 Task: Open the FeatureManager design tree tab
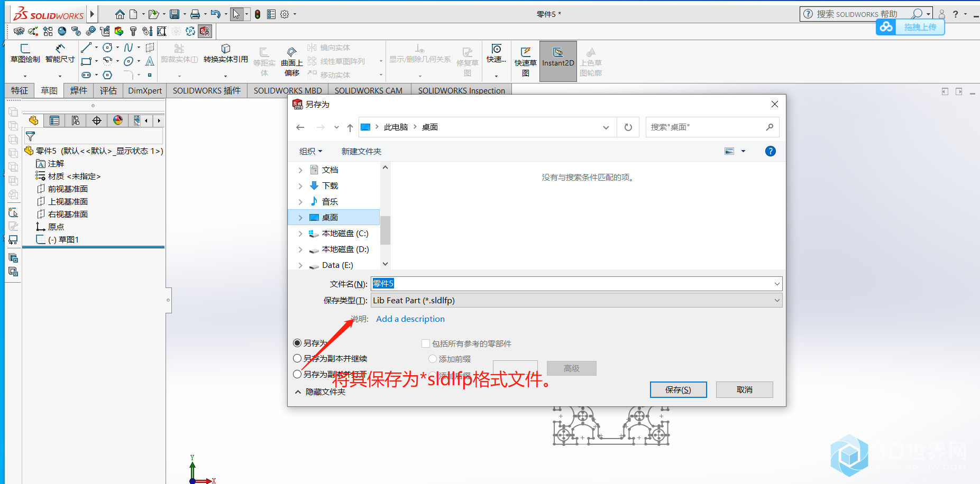coord(33,120)
